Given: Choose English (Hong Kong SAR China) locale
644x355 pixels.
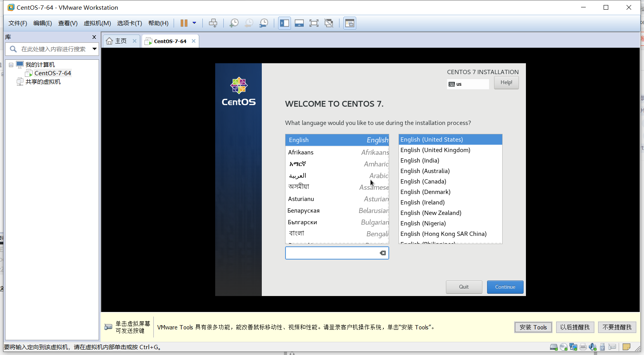Looking at the screenshot, I should pyautogui.click(x=451, y=234).
